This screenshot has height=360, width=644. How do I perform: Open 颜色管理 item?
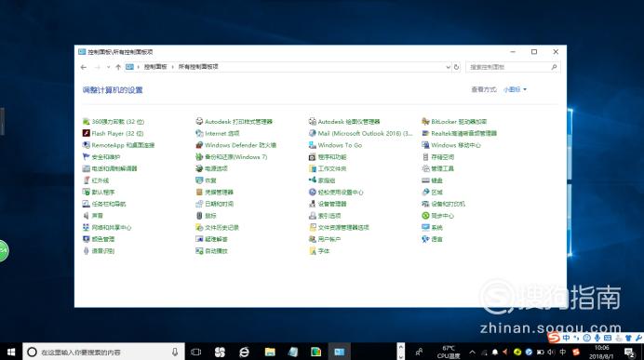[x=99, y=239]
